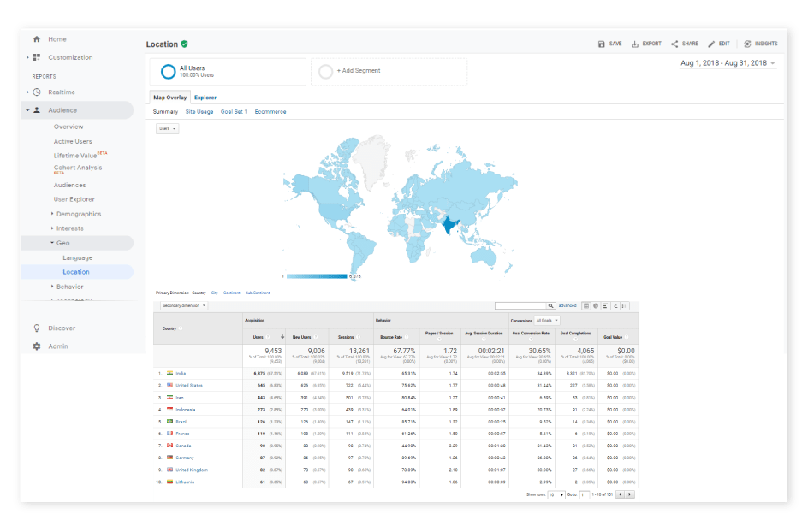Viewport: 808px width, 532px height.
Task: Open the Ecommerce sub-tab
Action: [270, 112]
